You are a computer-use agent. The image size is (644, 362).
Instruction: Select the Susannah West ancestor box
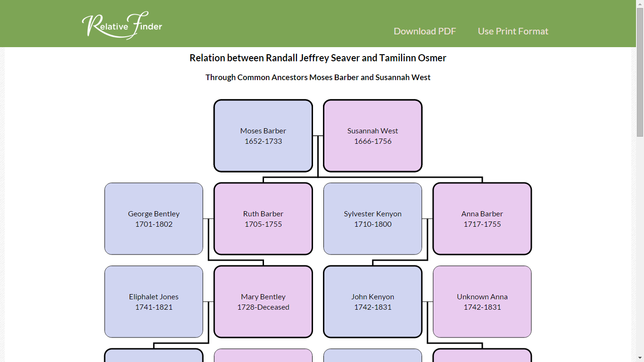point(372,135)
